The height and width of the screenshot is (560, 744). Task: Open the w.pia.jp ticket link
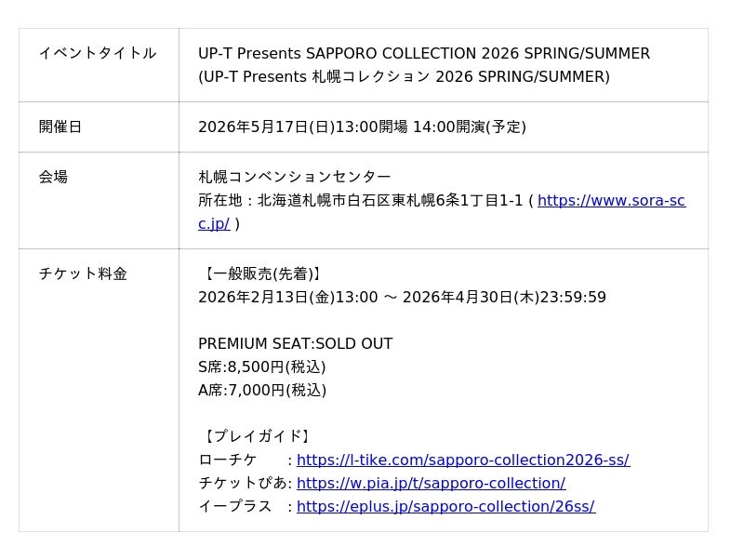(431, 484)
